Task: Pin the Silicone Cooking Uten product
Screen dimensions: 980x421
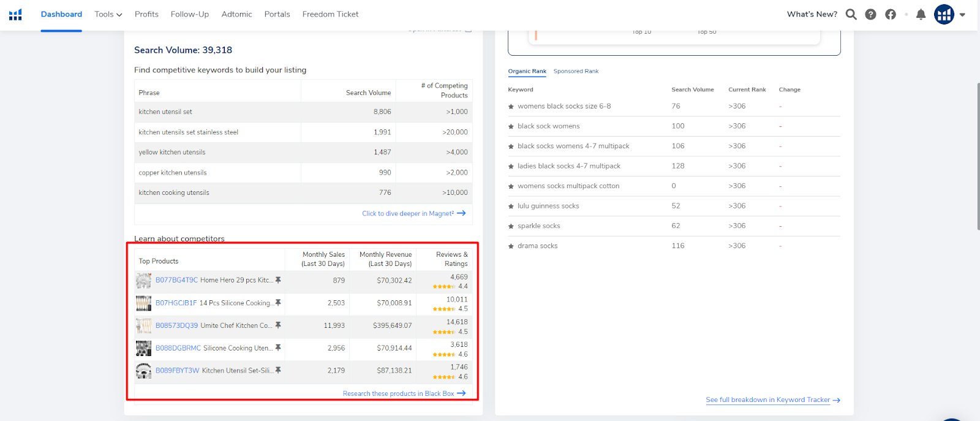Action: (278, 348)
